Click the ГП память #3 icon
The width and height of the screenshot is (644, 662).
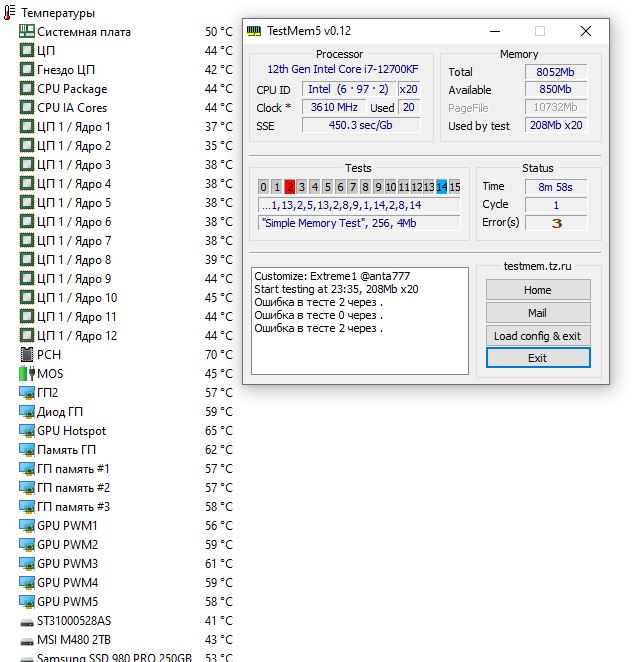pos(27,507)
